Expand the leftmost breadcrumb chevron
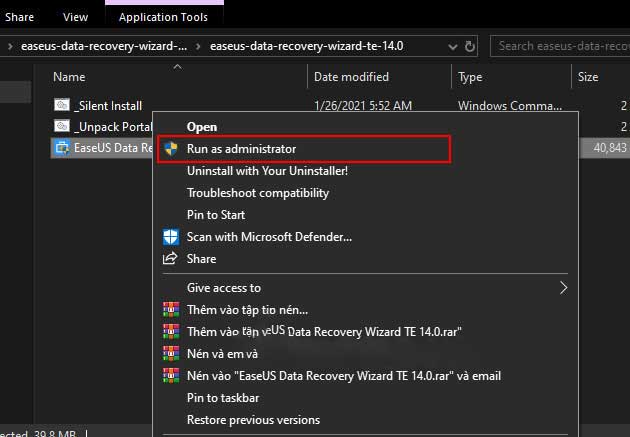Viewport: 630px width, 437px height. coord(10,46)
